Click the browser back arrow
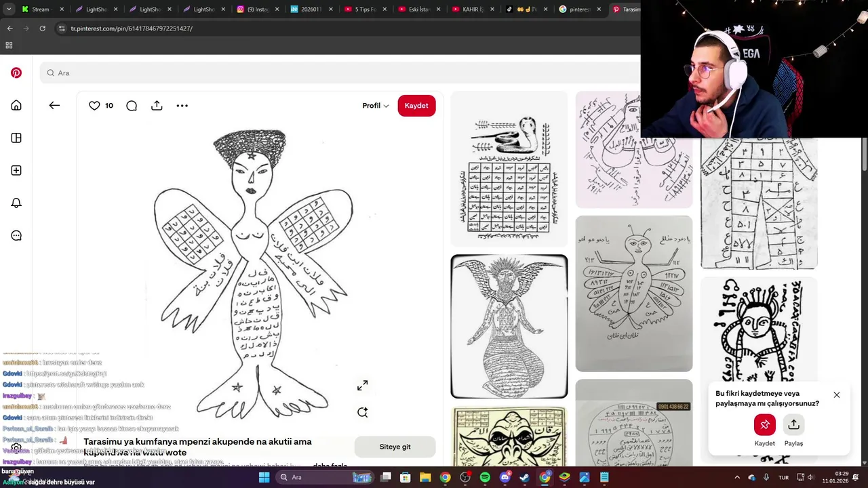This screenshot has width=868, height=488. pos(9,28)
